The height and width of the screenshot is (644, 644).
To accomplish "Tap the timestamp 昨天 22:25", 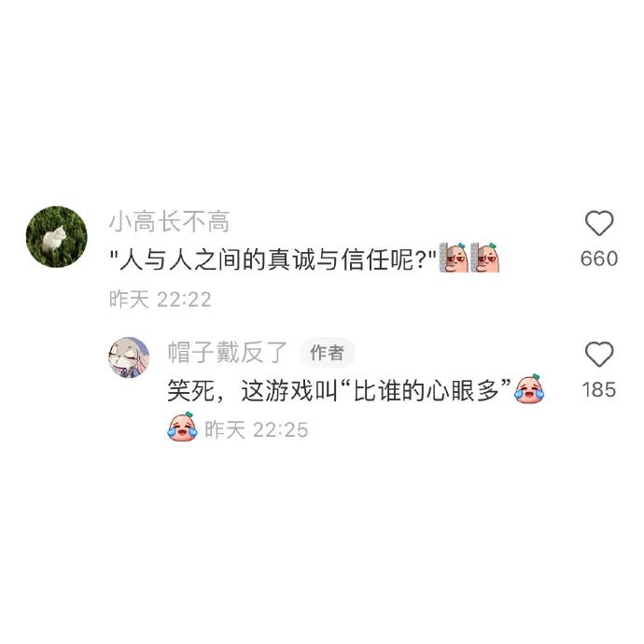I will [257, 429].
